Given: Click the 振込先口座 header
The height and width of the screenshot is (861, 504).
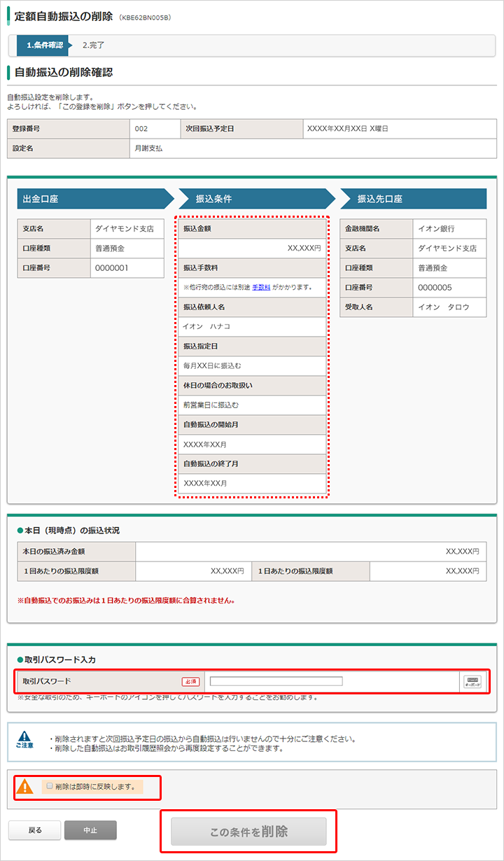Looking at the screenshot, I should [413, 199].
